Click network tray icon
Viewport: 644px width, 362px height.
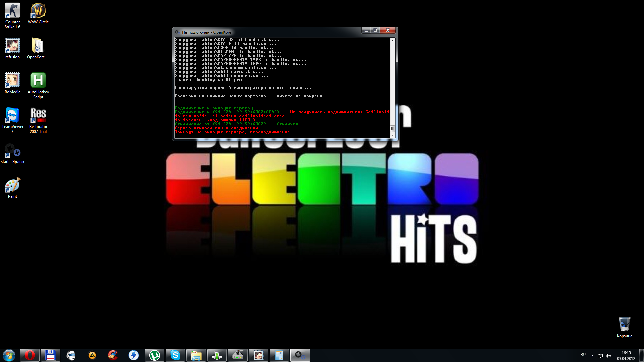[600, 355]
